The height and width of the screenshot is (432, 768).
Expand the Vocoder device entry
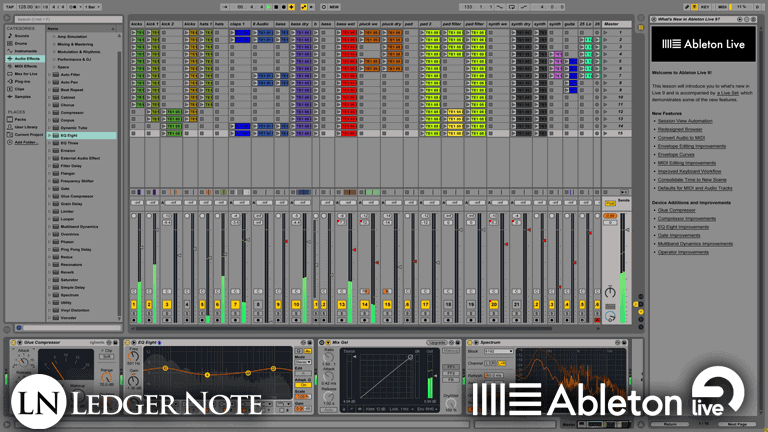49,318
